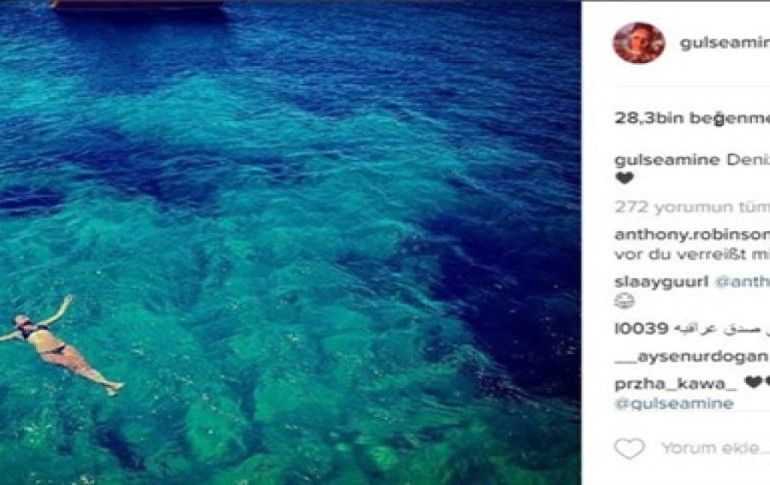Click the heart emojis after przha_kawa_
This screenshot has height=485, width=770.
757,381
